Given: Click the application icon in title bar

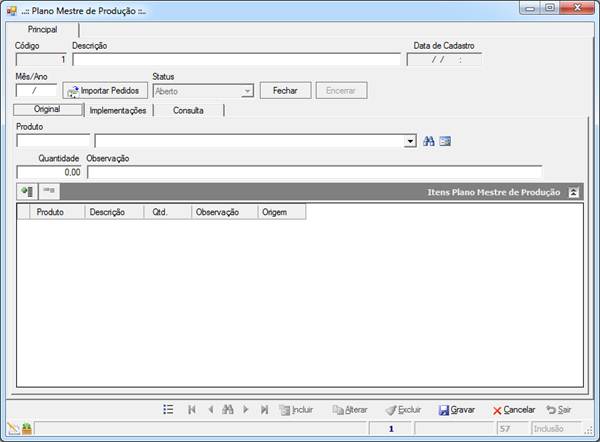Looking at the screenshot, I should click(12, 11).
